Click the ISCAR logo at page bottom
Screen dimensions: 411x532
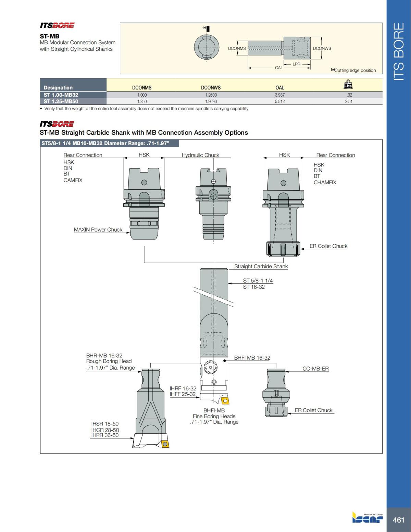[368, 517]
